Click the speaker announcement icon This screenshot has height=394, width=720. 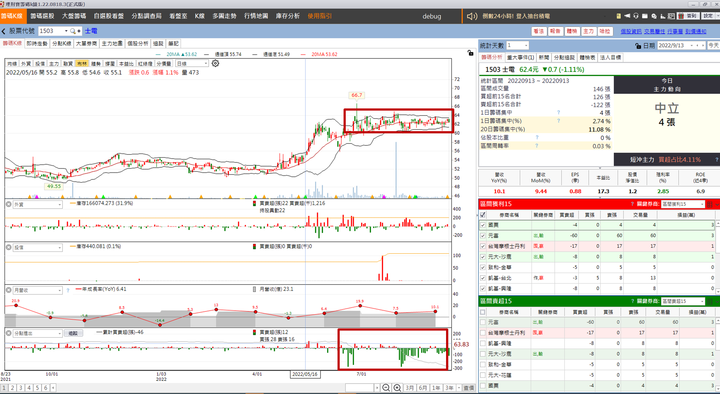(x=472, y=16)
